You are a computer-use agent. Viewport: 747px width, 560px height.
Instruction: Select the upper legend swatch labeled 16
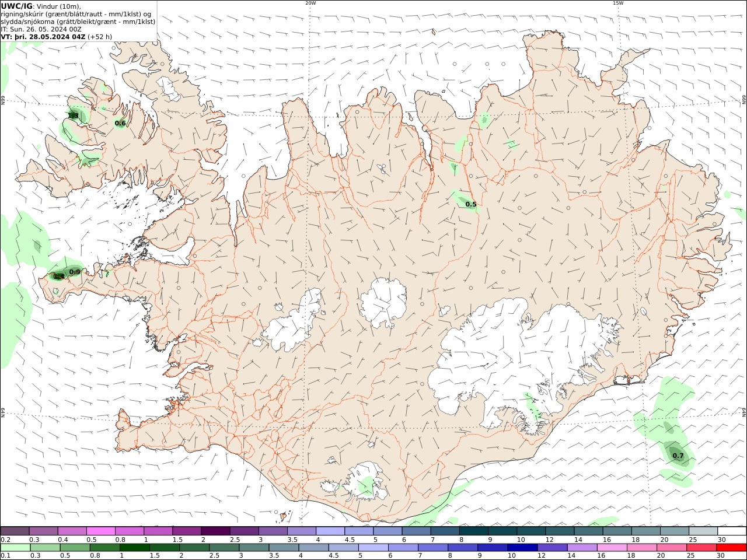(616, 531)
